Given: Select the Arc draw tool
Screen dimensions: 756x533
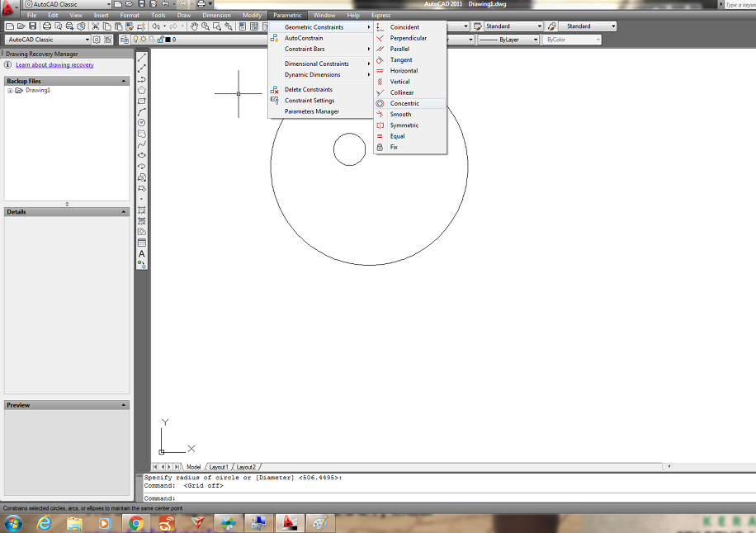Looking at the screenshot, I should pos(142,112).
